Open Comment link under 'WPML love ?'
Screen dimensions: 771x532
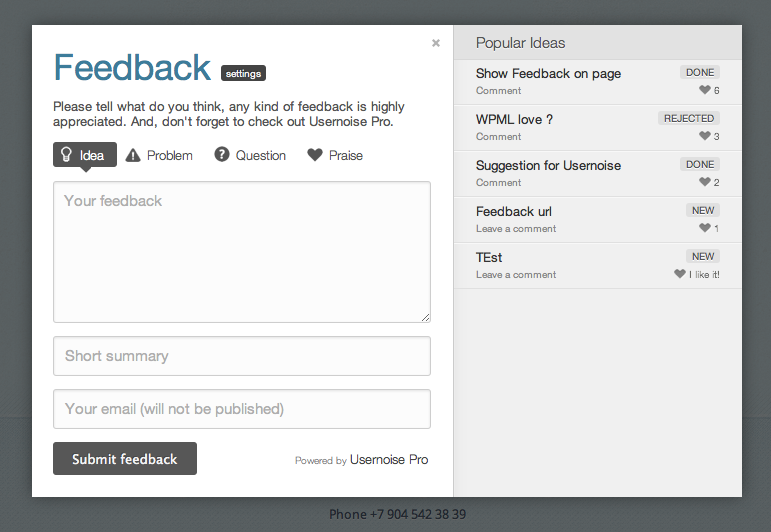[498, 137]
